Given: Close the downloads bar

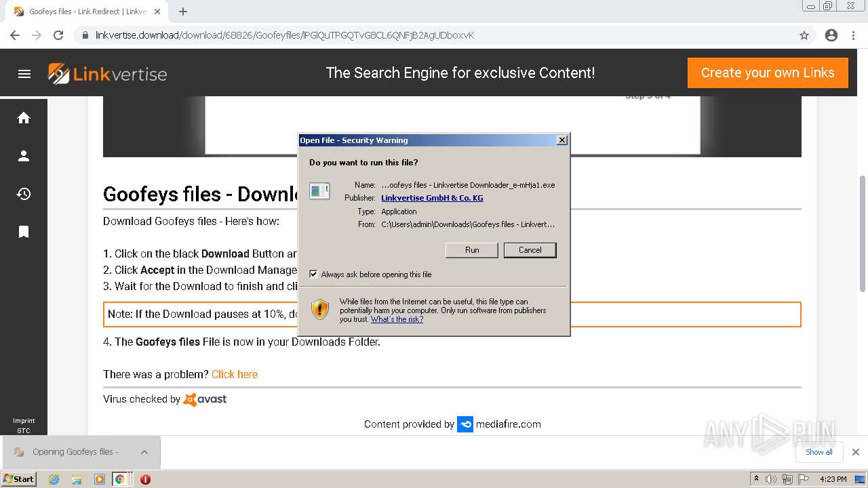Looking at the screenshot, I should tap(855, 452).
